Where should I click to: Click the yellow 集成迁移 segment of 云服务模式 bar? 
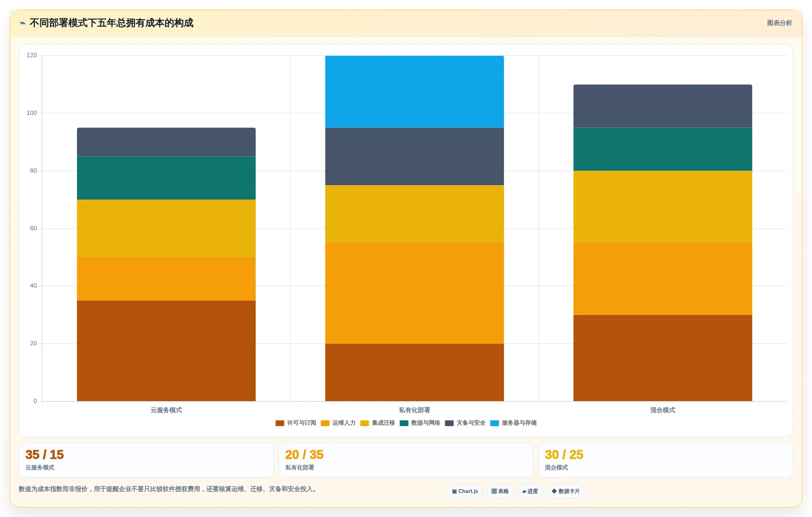(x=166, y=228)
